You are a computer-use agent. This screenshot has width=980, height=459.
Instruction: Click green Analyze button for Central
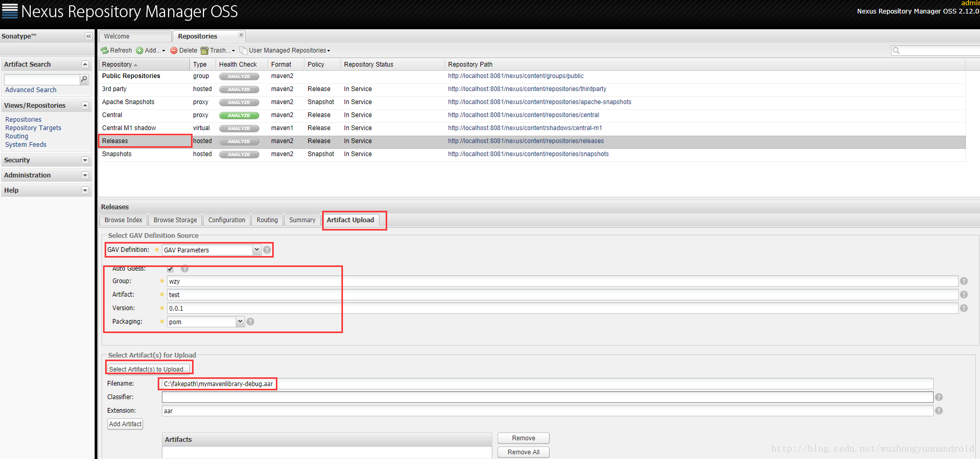239,116
